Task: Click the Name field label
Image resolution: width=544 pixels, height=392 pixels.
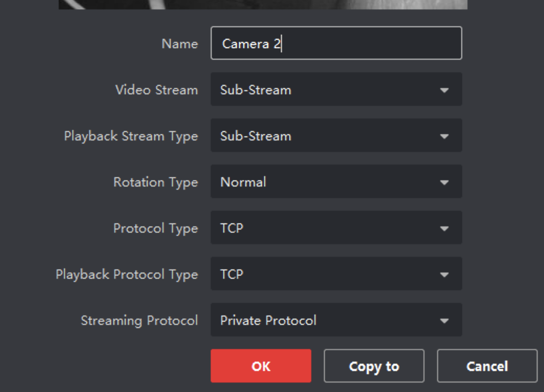Action: pos(180,44)
